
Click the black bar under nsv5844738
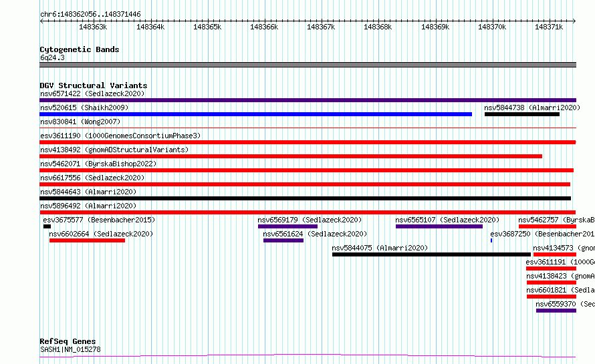click(522, 114)
